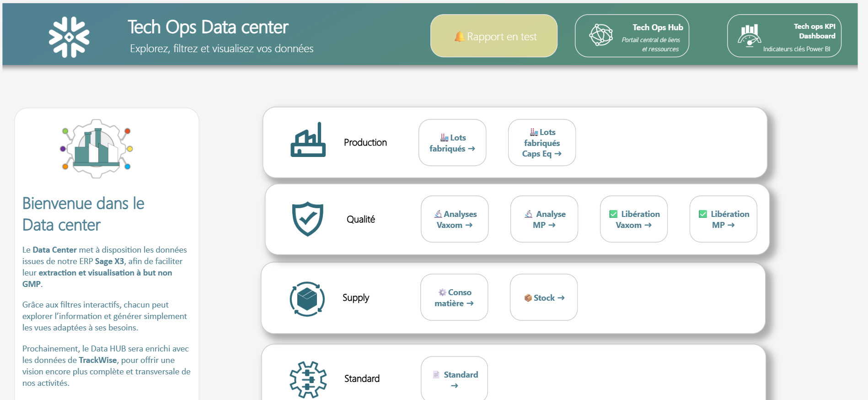The height and width of the screenshot is (400, 868).
Task: View the Stock report
Action: [x=543, y=297]
